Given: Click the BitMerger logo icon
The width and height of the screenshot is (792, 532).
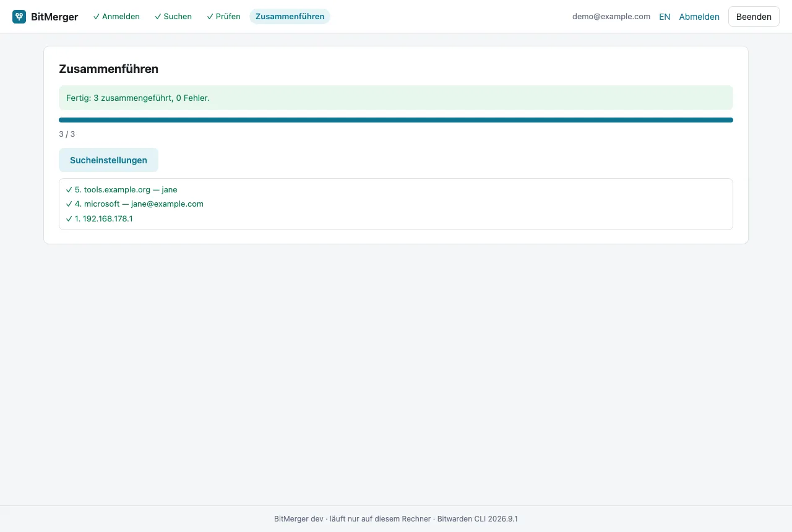Looking at the screenshot, I should pyautogui.click(x=19, y=17).
